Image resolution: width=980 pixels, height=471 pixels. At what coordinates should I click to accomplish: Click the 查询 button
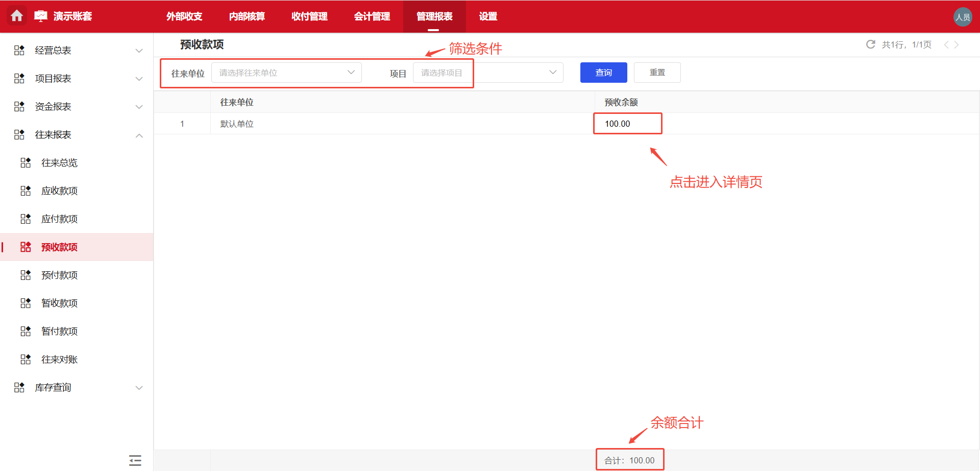tap(603, 72)
